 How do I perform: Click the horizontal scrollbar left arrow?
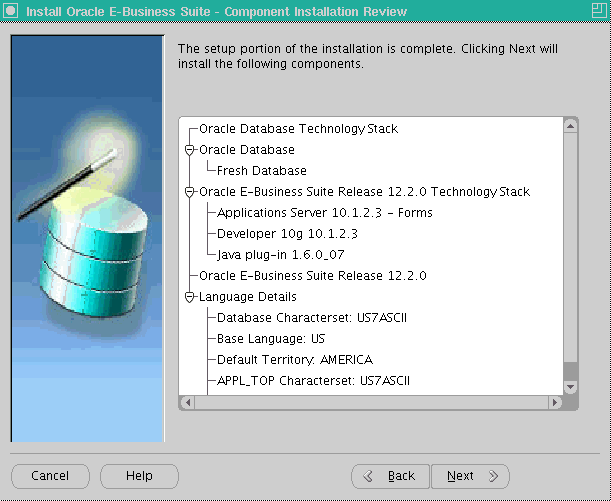[188, 402]
